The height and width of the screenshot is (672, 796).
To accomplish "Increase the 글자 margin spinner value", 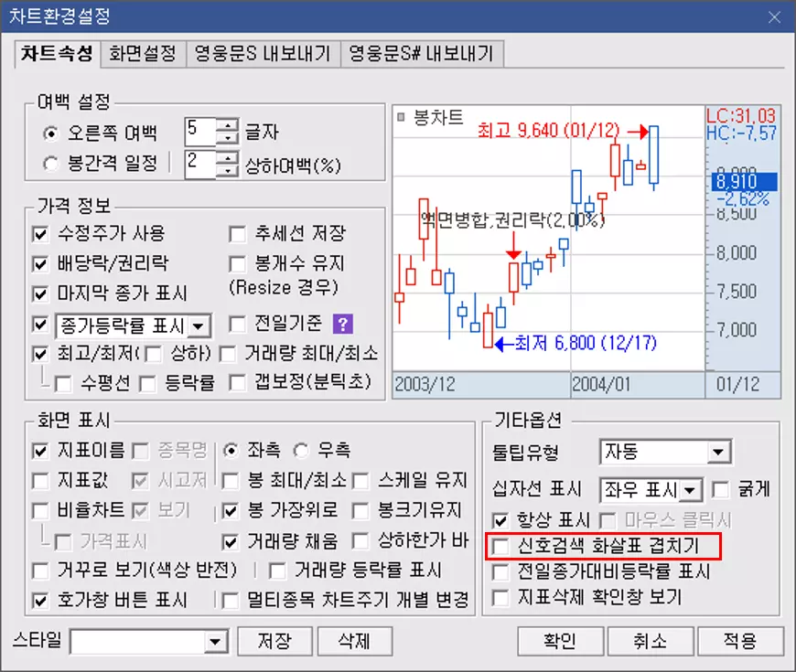I will 228,124.
